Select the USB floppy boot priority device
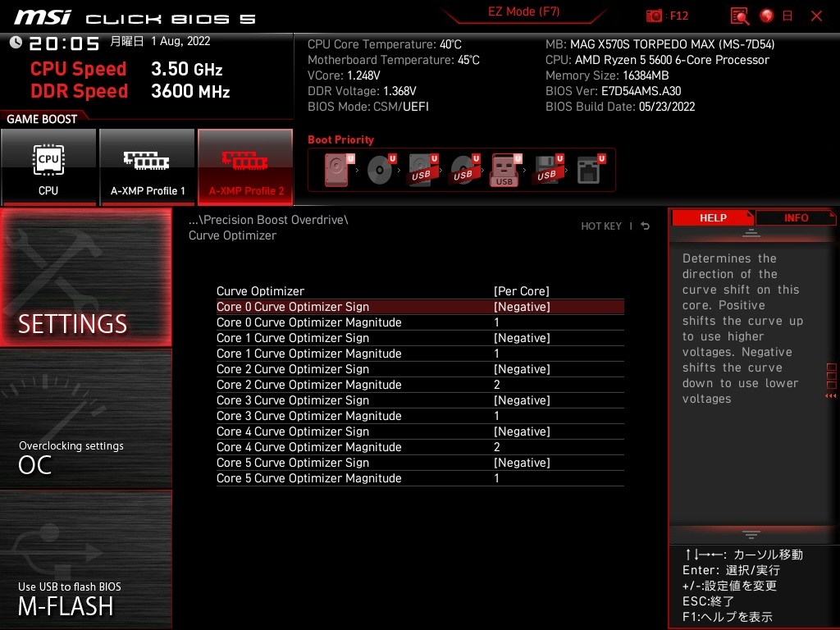840x630 pixels. tap(547, 170)
